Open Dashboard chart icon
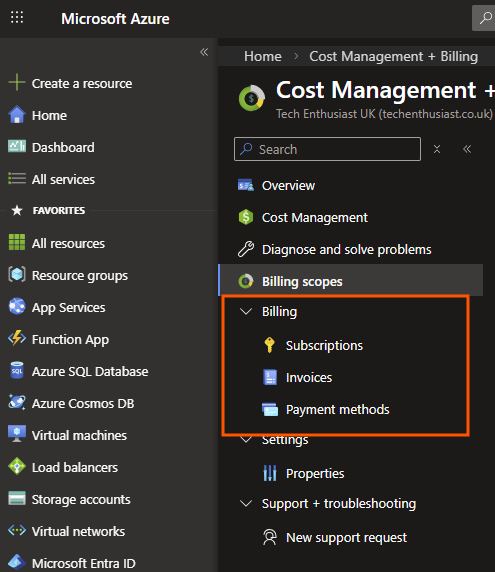Viewport: 495px width, 572px height. tap(17, 147)
